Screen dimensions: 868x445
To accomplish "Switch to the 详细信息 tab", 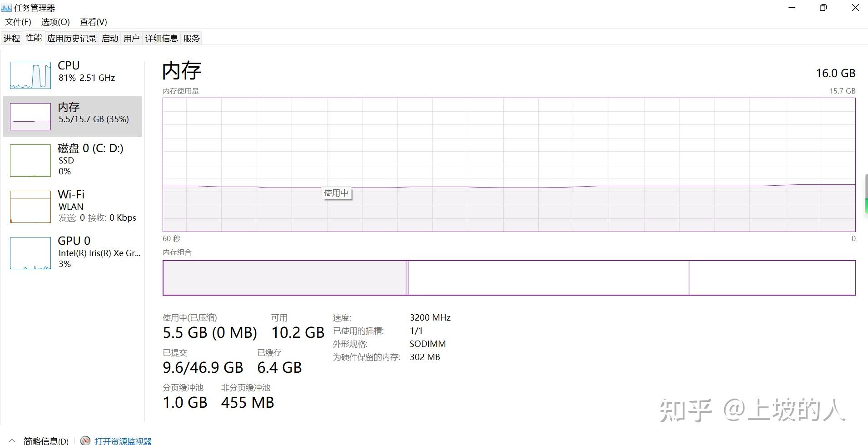I will click(x=161, y=38).
